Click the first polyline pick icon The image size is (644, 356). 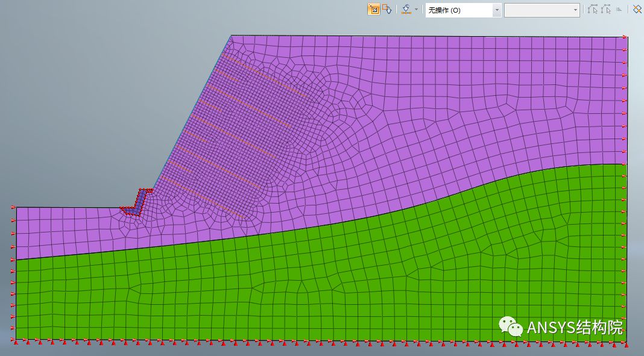[x=593, y=10]
